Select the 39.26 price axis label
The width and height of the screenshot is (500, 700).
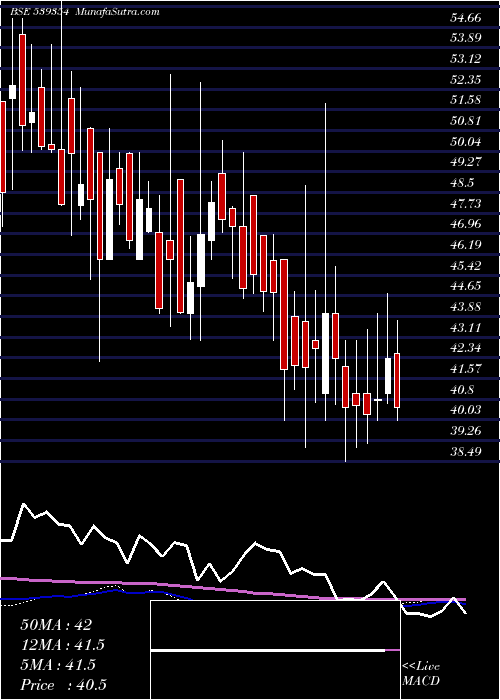[466, 431]
